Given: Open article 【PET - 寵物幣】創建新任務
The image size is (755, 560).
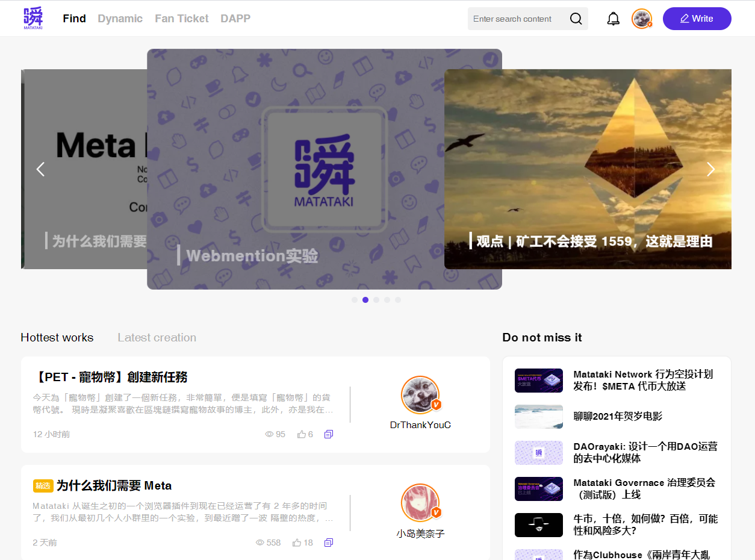Looking at the screenshot, I should [110, 377].
